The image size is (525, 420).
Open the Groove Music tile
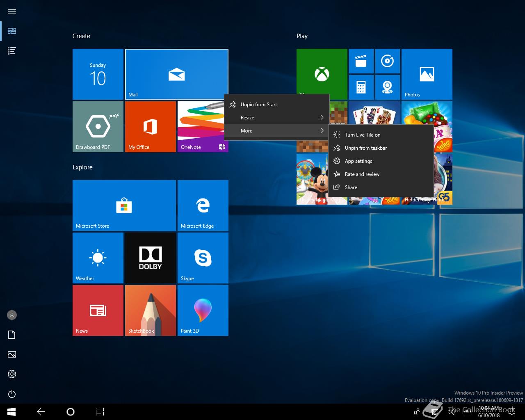click(388, 61)
